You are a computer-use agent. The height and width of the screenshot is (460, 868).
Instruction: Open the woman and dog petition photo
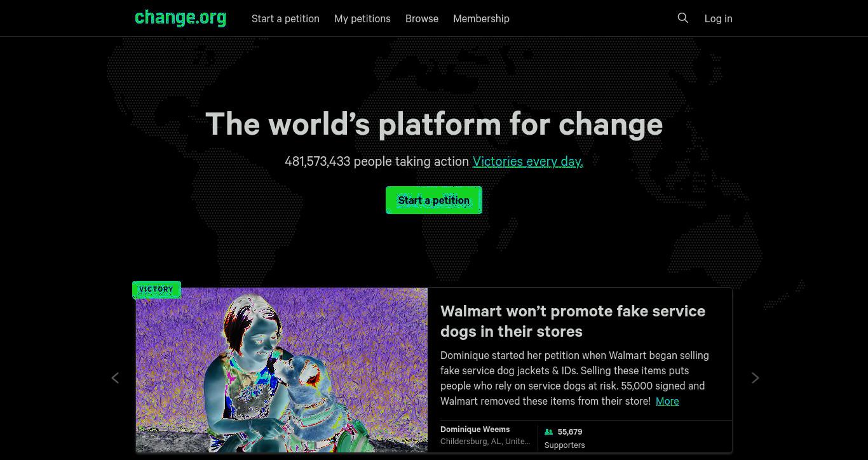coord(281,370)
